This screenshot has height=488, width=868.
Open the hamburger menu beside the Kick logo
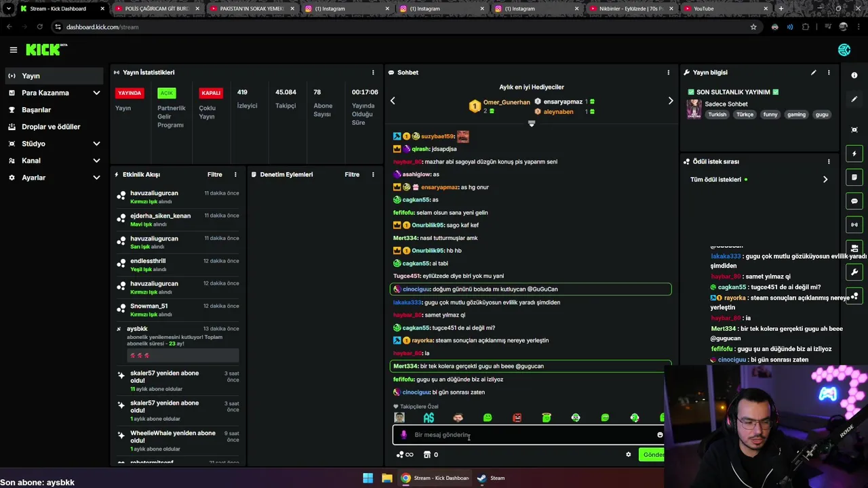coord(13,49)
